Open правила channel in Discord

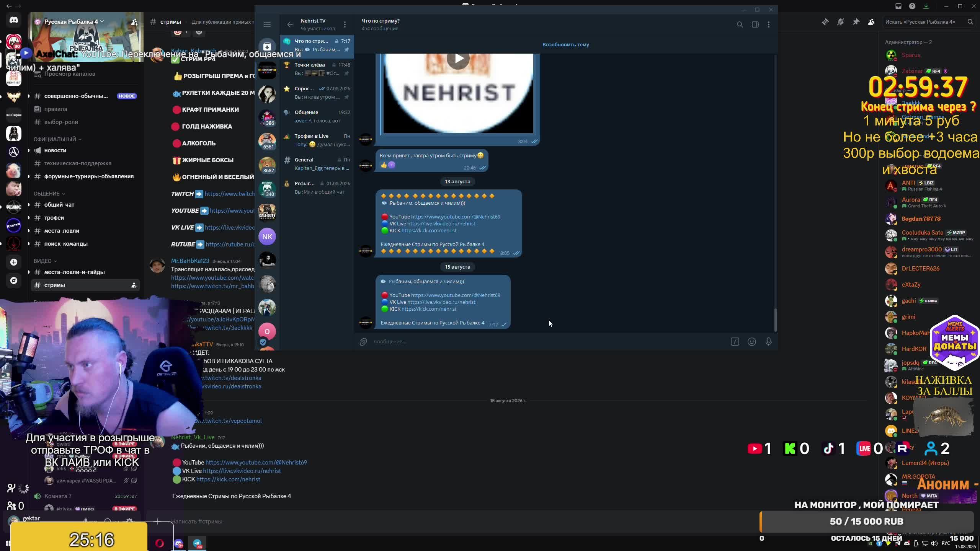pyautogui.click(x=85, y=109)
